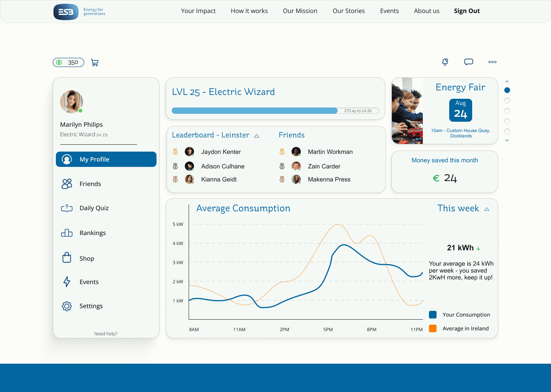Viewport: 551px width, 392px height.
Task: Open Rankings in sidebar
Action: pos(93,233)
